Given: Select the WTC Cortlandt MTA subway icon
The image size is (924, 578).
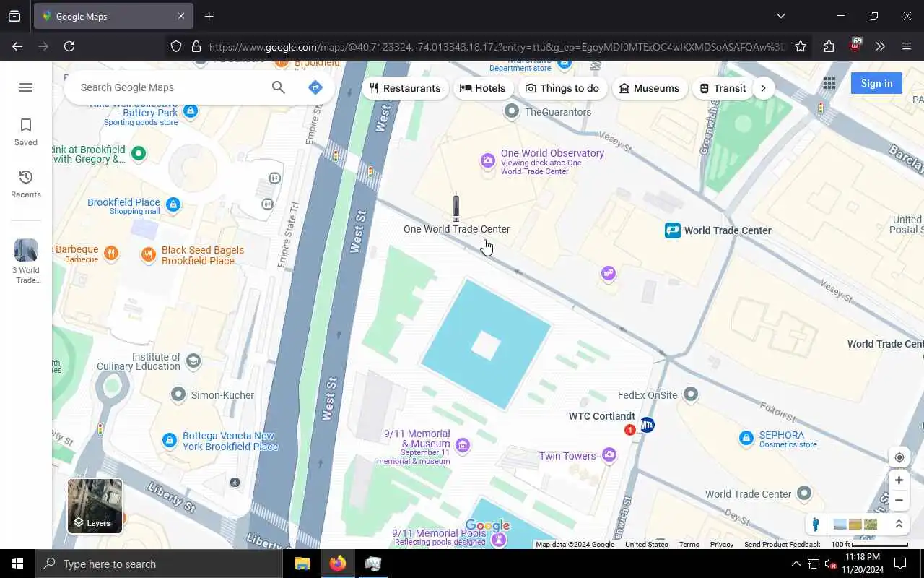Looking at the screenshot, I should tap(648, 425).
